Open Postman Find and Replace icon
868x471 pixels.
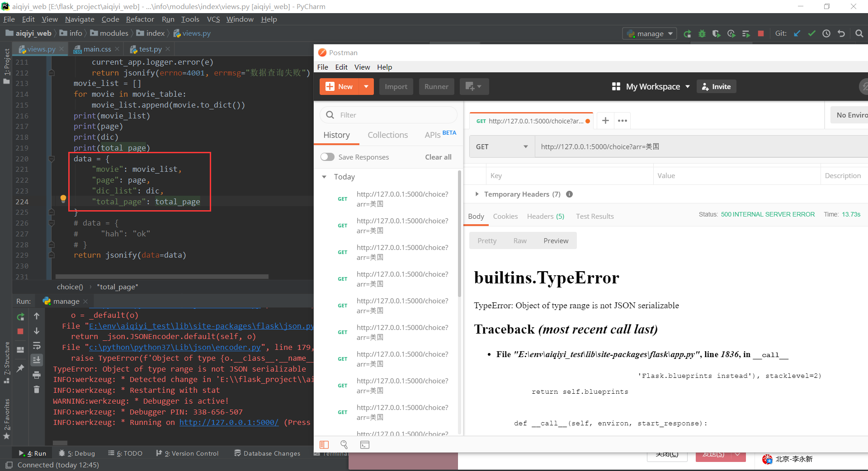pyautogui.click(x=344, y=445)
